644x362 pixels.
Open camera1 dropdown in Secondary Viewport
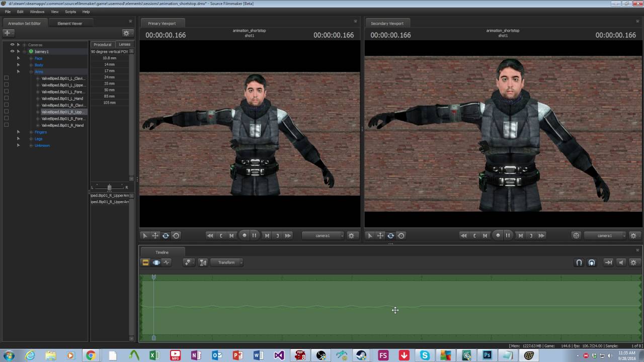(605, 235)
